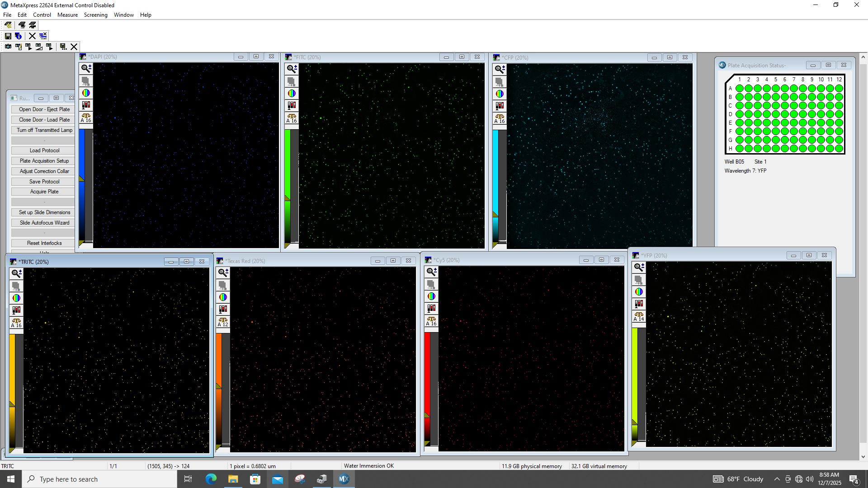Show hidden icons in system tray
Viewport: 868px width, 488px height.
777,479
